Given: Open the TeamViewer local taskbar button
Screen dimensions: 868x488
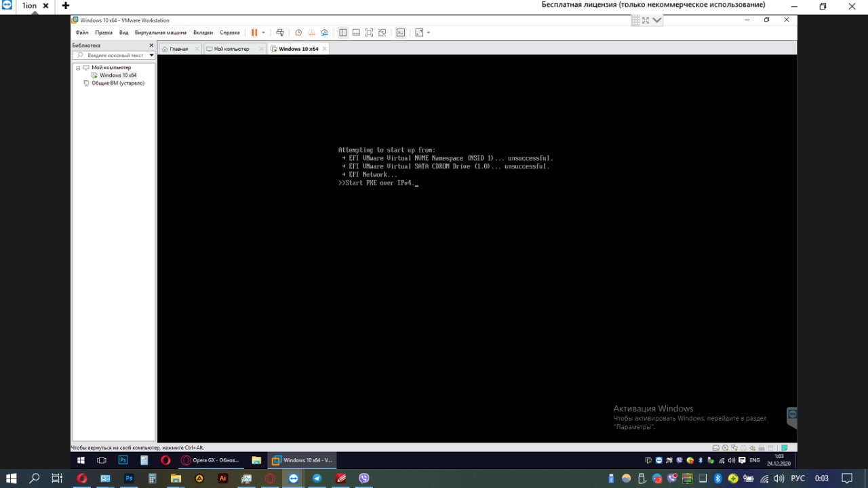Looking at the screenshot, I should coord(294,478).
